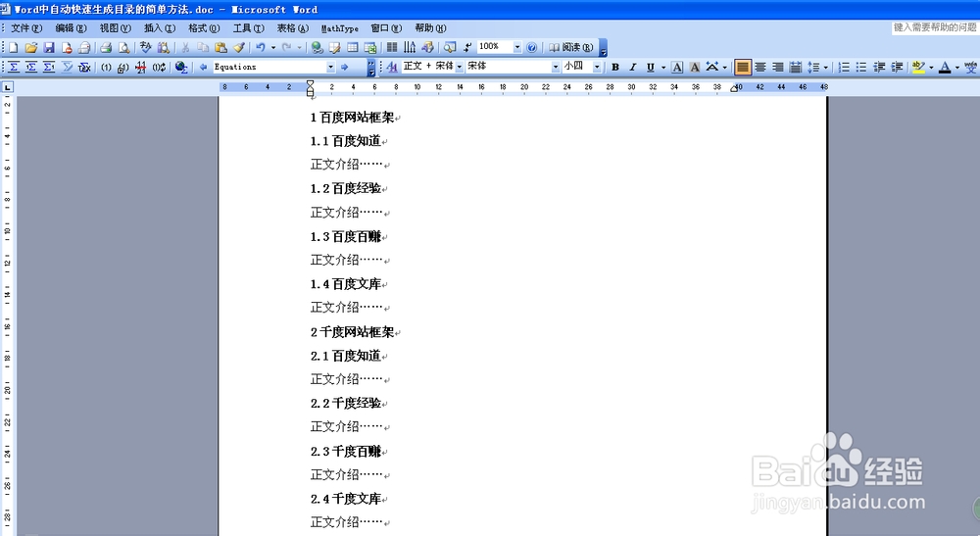Open the 工具 menu
980x536 pixels.
point(248,28)
